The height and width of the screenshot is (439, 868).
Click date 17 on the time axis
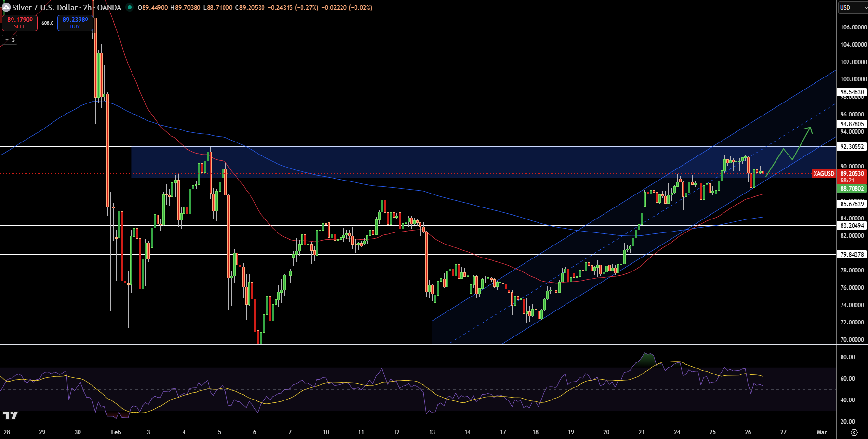pos(503,432)
